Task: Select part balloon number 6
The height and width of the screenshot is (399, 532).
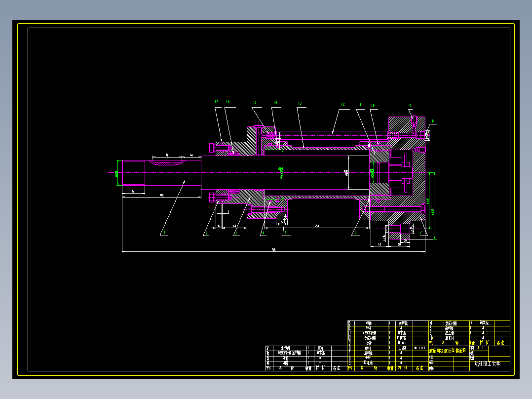Action: tap(355, 233)
